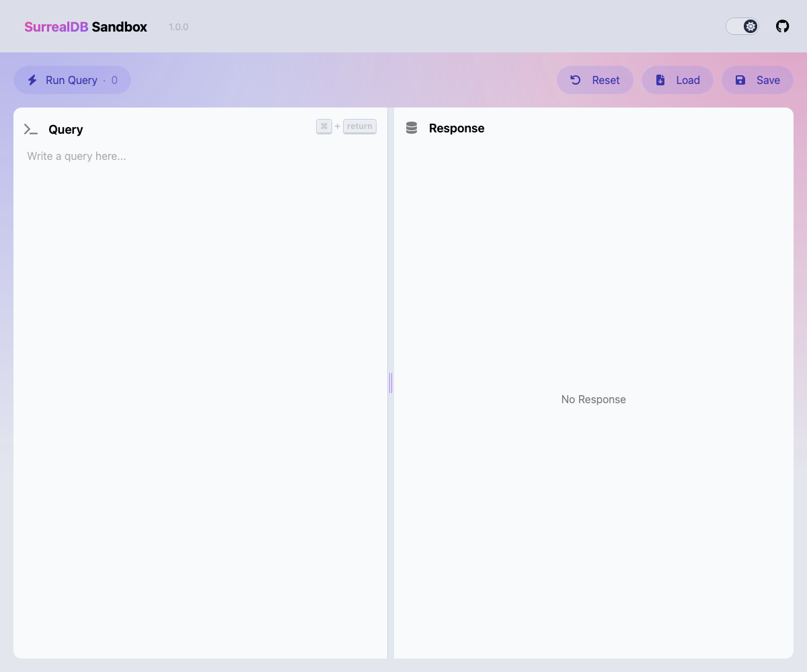Screen dimensions: 807x672
Task: Click the SurrealDB Sandbox logo title
Action: (x=85, y=27)
